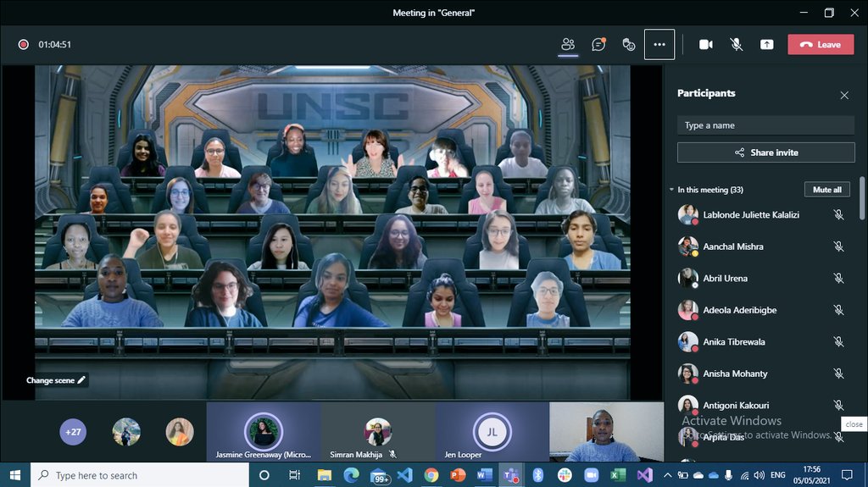868x487 pixels.
Task: Click the participants panel scrollbar
Action: [862, 198]
